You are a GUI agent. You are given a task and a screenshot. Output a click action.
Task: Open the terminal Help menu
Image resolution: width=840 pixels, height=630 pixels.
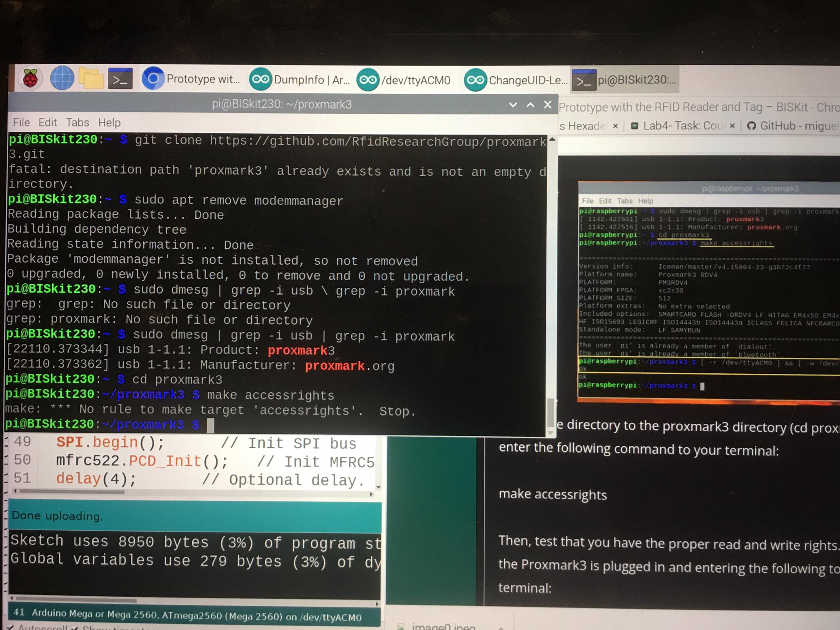[x=109, y=122]
